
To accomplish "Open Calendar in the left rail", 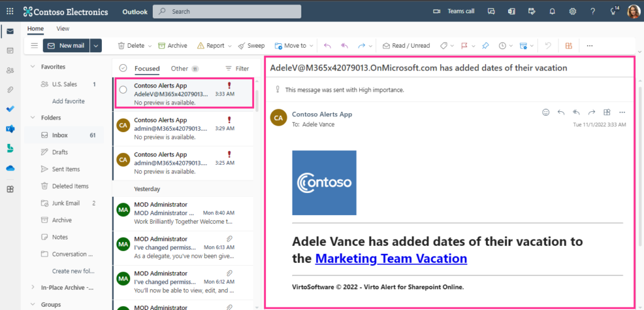I will pyautogui.click(x=10, y=50).
